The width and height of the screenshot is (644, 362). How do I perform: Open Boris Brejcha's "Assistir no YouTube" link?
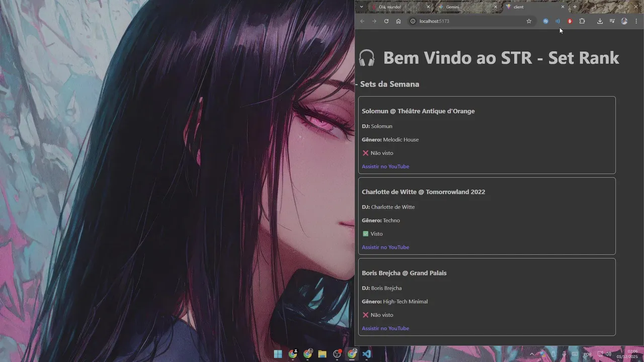point(385,328)
